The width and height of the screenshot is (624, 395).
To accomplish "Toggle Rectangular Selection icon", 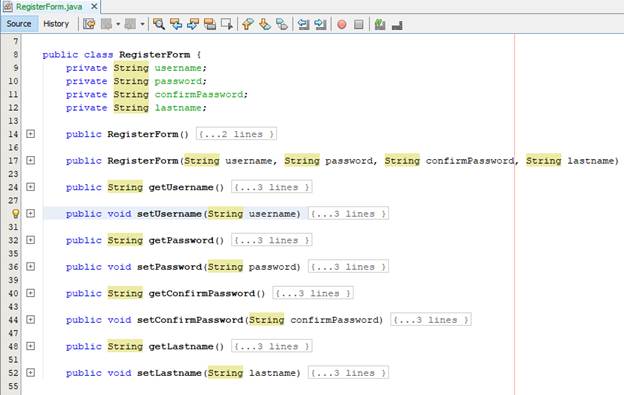I will click(227, 24).
